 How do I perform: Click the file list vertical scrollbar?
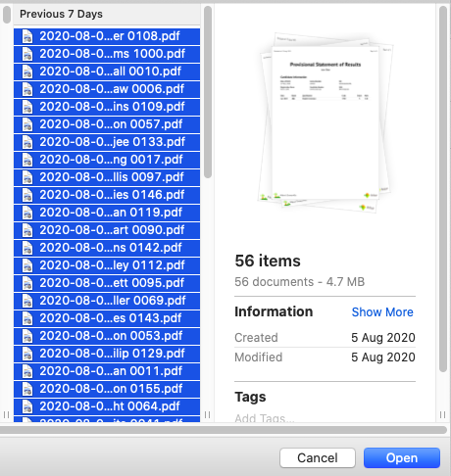click(208, 92)
